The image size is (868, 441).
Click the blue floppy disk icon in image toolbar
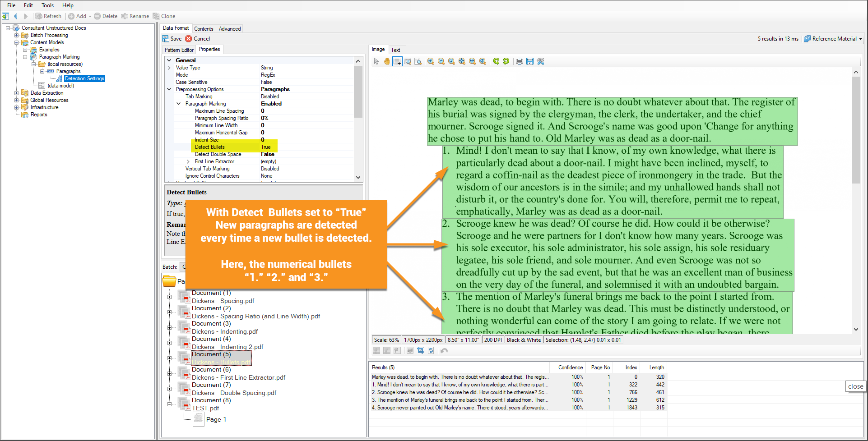530,61
